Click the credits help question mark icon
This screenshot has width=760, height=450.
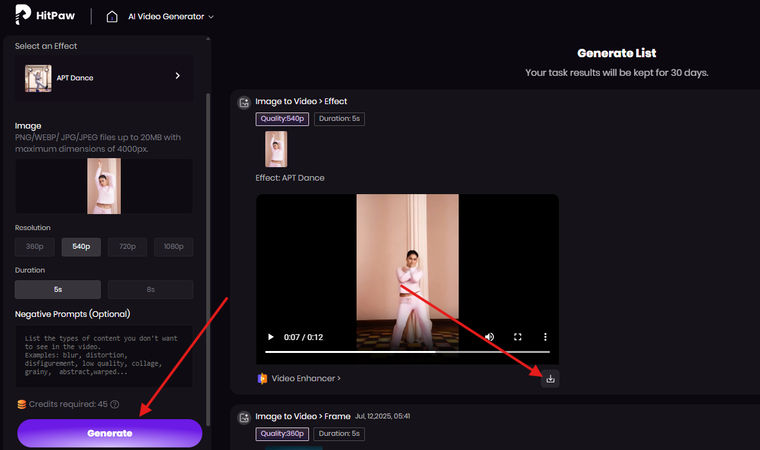(x=115, y=404)
